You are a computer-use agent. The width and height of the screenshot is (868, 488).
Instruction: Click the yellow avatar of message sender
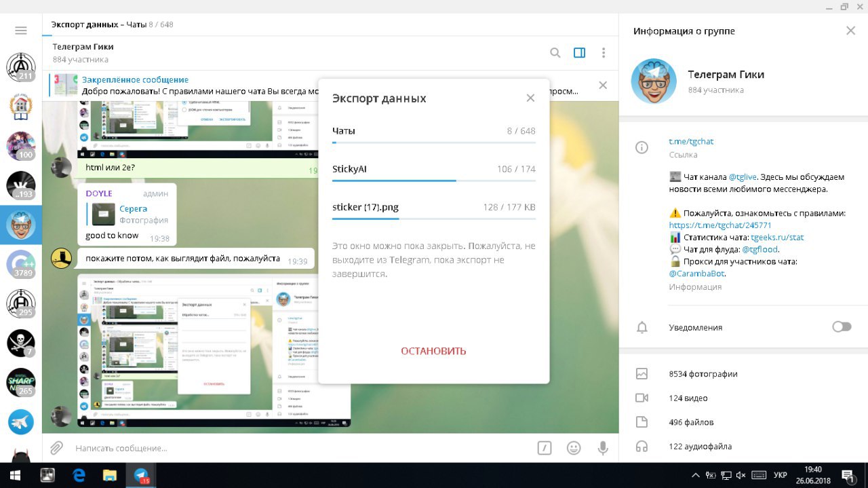click(62, 258)
